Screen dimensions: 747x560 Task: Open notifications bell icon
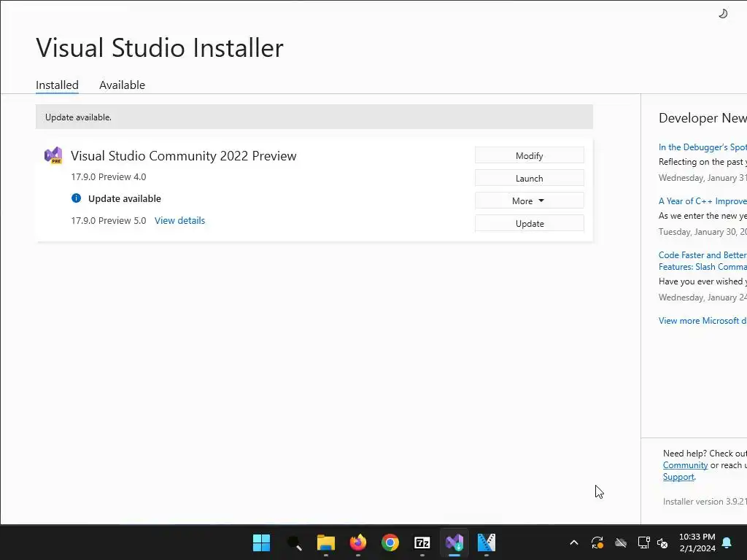[727, 542]
